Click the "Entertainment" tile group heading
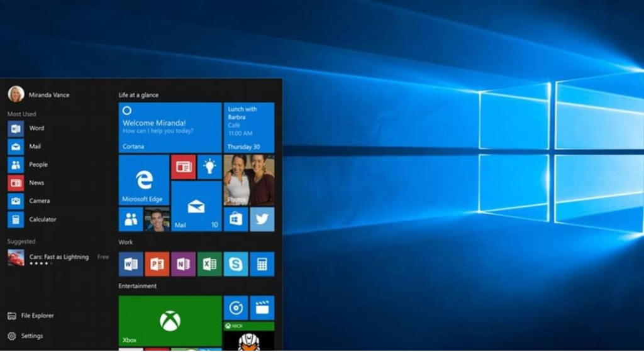 click(138, 286)
